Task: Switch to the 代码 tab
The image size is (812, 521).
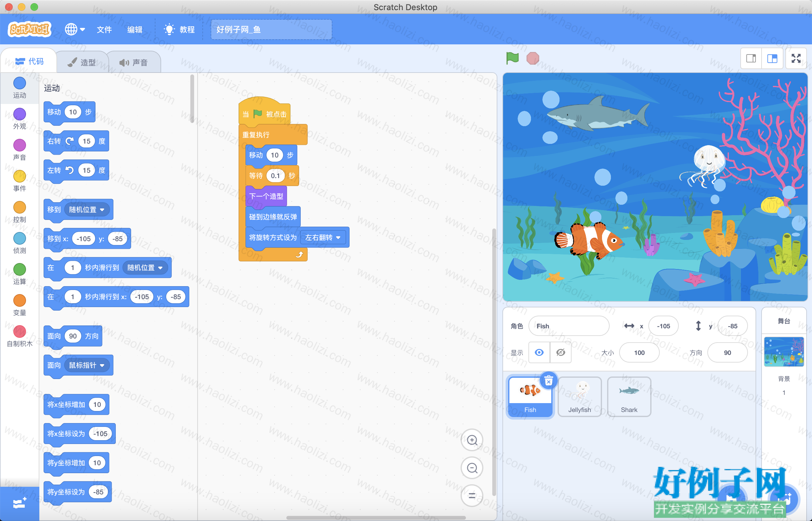Action: 29,61
